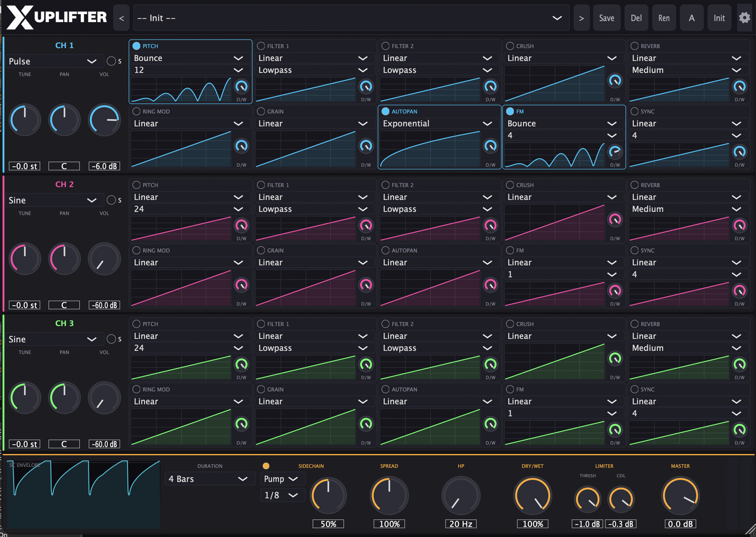
Task: Disable CH 1 Autopan module
Action: tap(385, 111)
